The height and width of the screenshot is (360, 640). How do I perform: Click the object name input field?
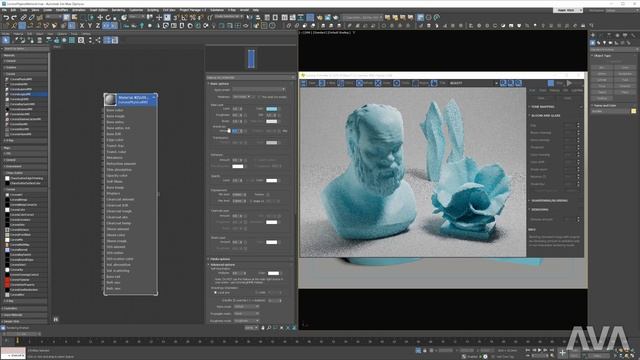click(x=610, y=111)
